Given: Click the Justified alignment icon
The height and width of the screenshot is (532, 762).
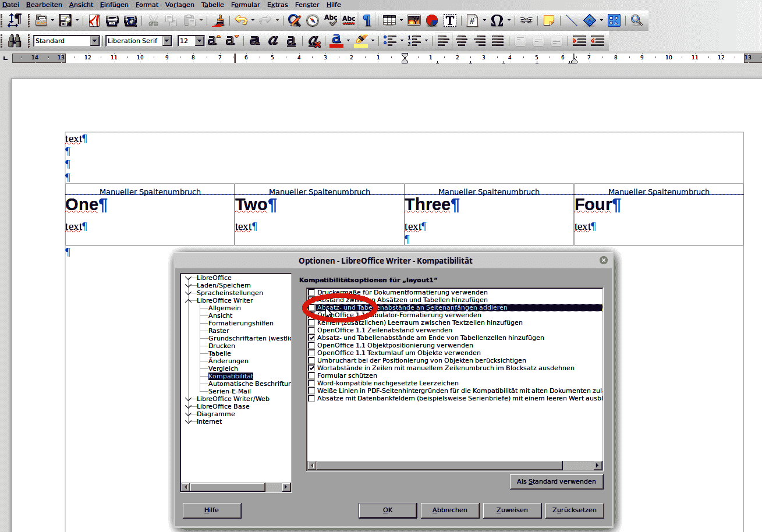Looking at the screenshot, I should tap(498, 41).
